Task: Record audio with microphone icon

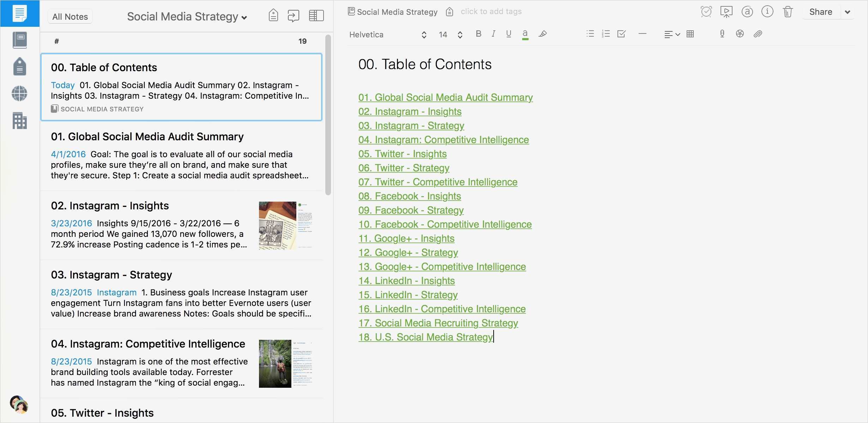Action: pyautogui.click(x=722, y=34)
